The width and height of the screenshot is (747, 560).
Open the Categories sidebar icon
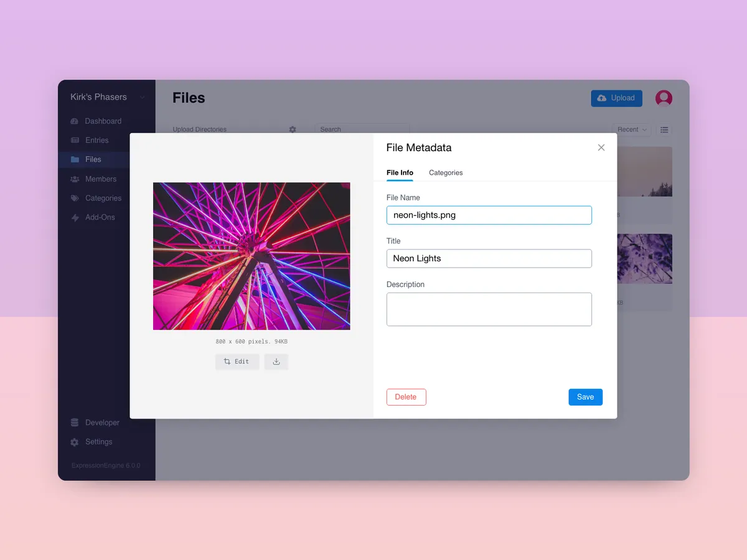(76, 198)
